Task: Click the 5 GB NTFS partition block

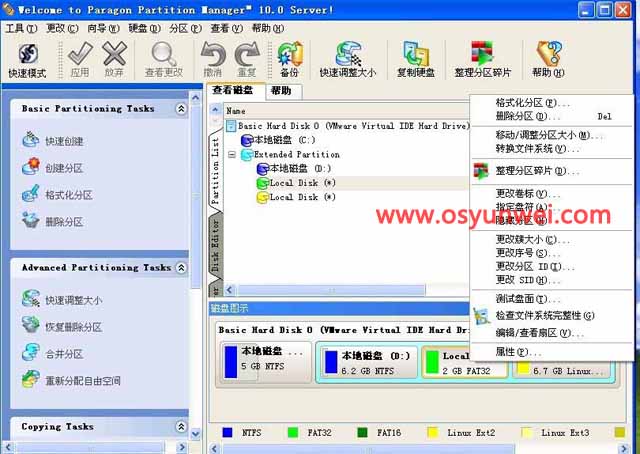Action: pos(265,361)
